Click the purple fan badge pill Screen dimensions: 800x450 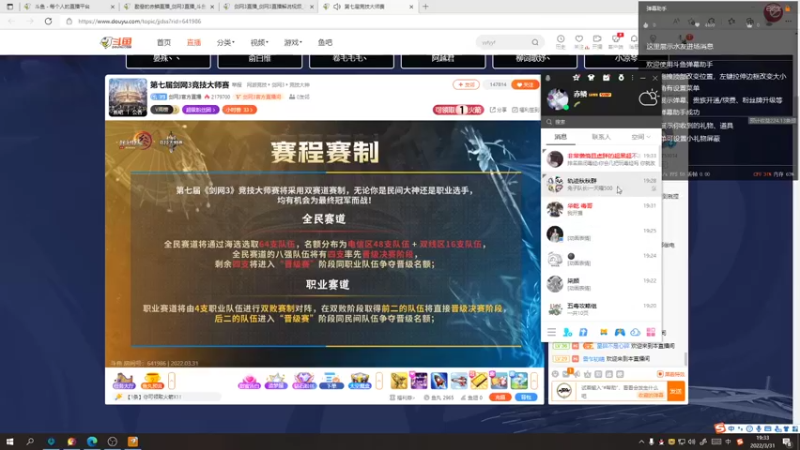coord(201,110)
